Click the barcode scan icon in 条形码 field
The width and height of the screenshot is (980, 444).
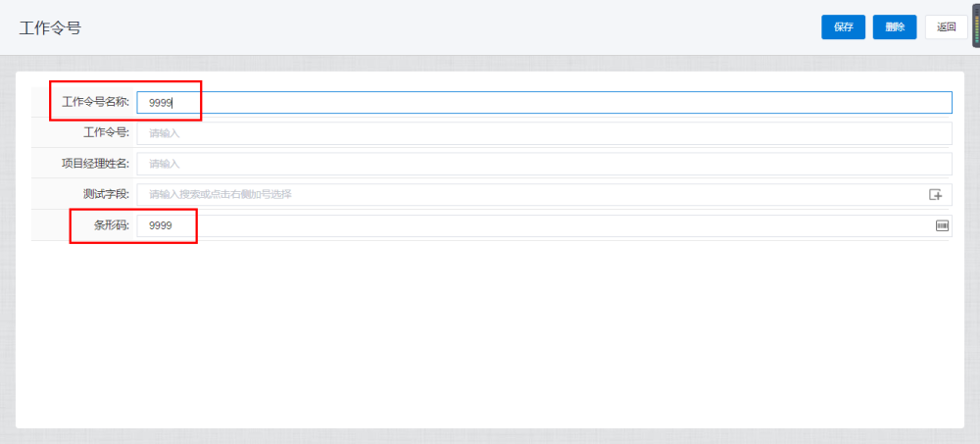942,225
